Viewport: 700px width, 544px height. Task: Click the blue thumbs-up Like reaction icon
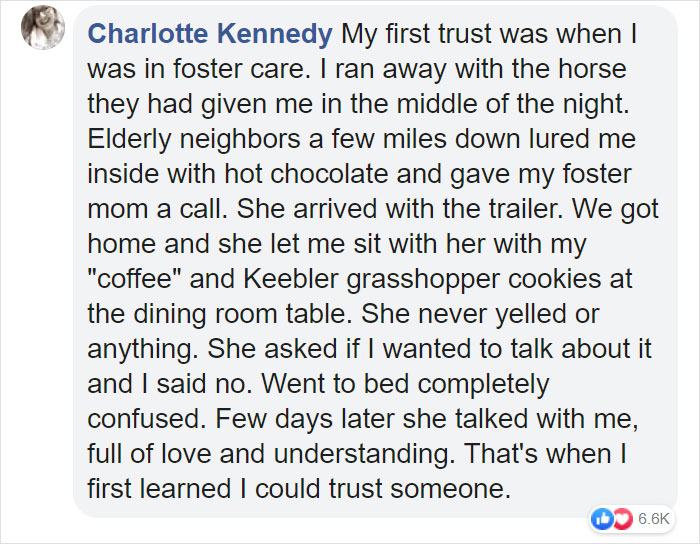601,519
